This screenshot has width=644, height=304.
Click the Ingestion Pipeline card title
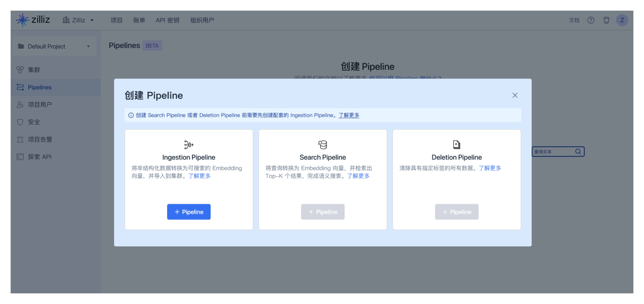[189, 157]
